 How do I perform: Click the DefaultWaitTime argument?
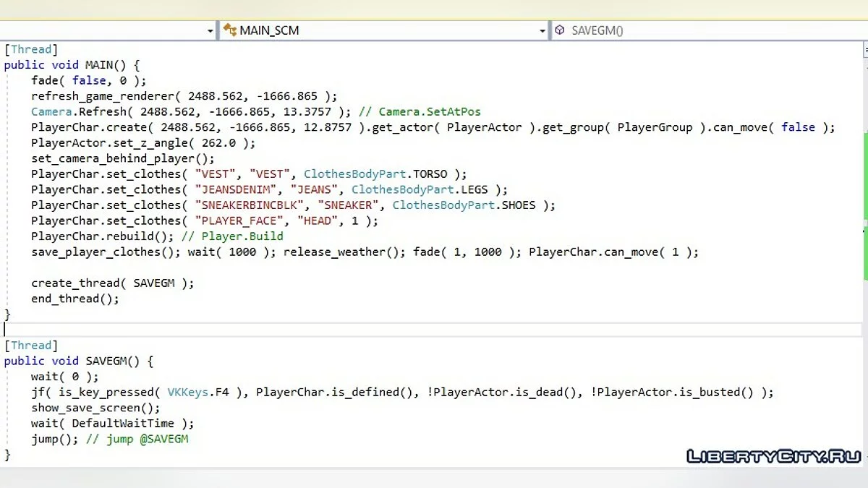tap(122, 424)
